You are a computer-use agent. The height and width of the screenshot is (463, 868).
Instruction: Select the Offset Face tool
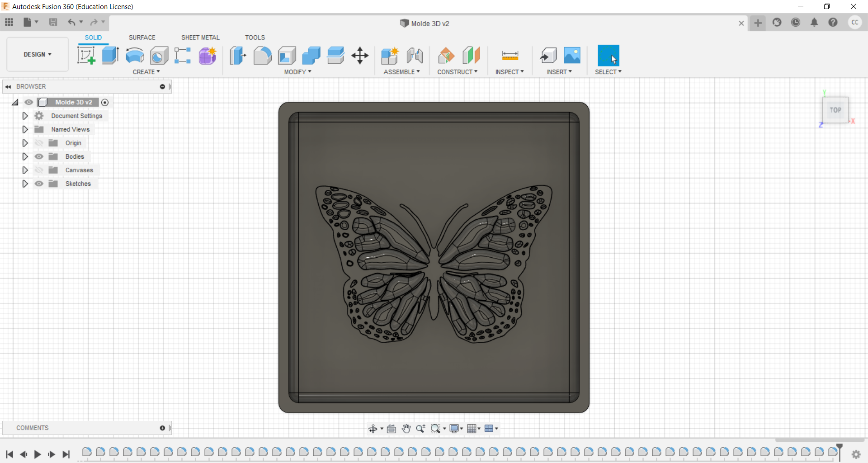(x=335, y=56)
